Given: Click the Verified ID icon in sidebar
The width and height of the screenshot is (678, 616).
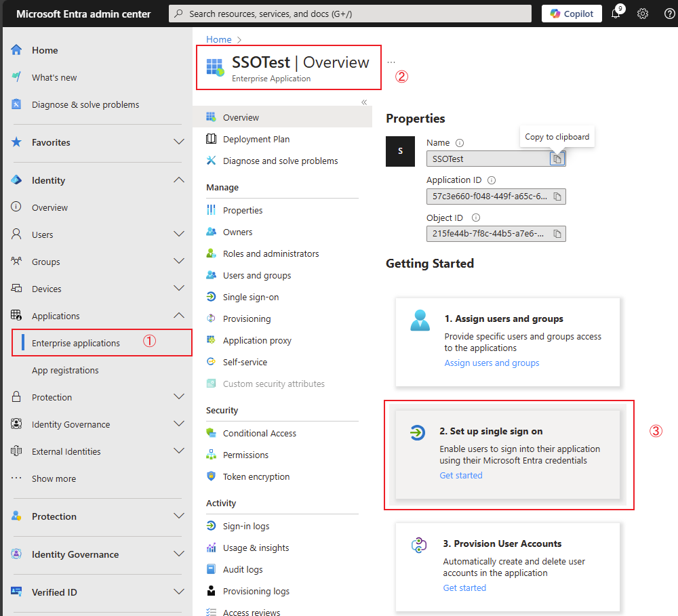Looking at the screenshot, I should point(16,592).
